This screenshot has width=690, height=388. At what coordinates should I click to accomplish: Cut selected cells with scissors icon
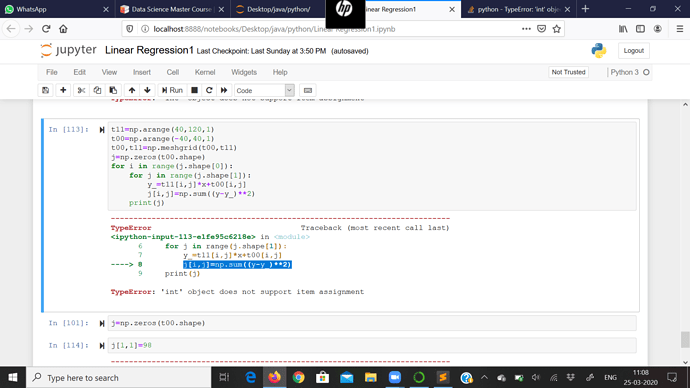[81, 90]
